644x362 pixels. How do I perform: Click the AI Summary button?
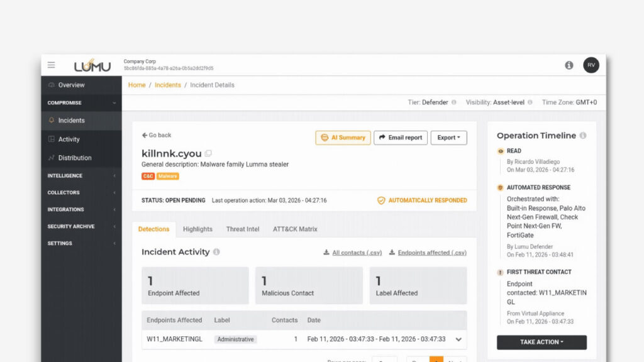point(343,138)
